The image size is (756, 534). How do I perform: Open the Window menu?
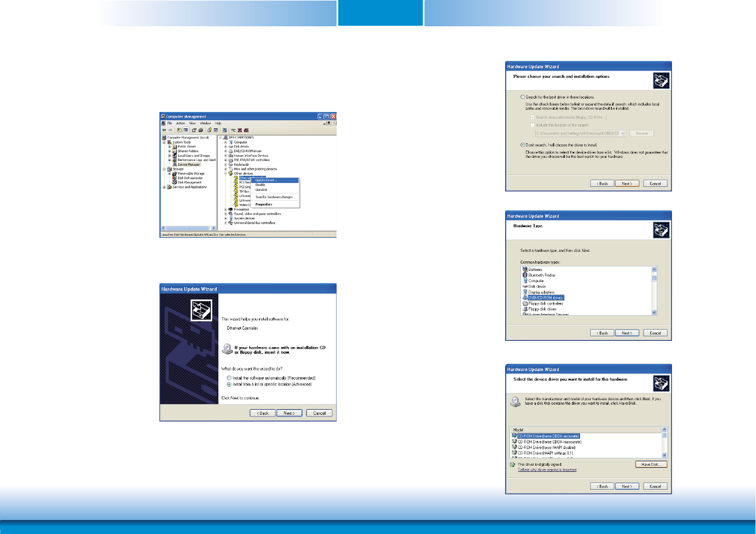click(205, 123)
